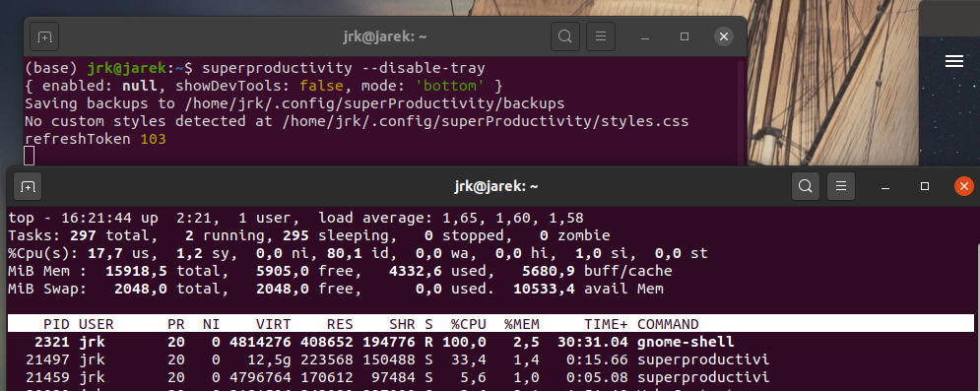Open hamburger menu in top terminal window
980x391 pixels.
coord(841,186)
